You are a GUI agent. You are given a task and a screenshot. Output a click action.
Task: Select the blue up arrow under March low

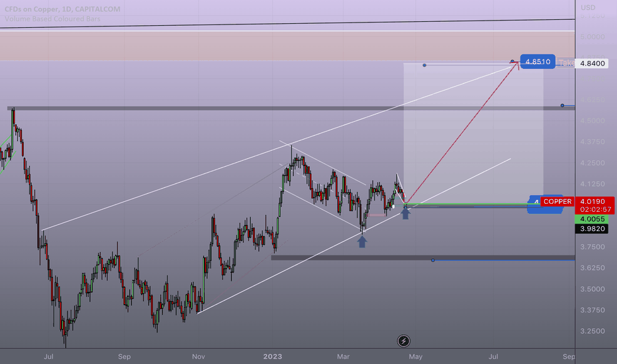click(362, 242)
